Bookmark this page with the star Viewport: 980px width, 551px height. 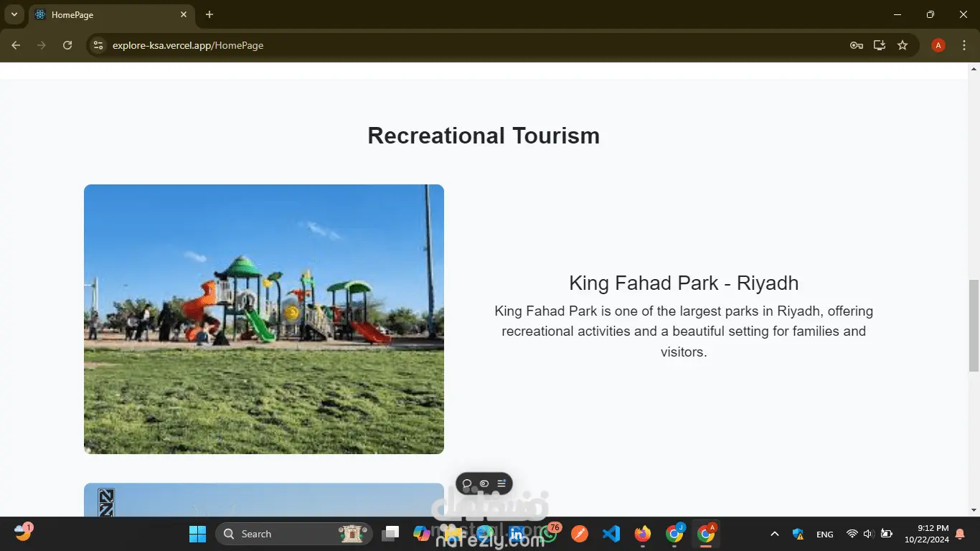(903, 45)
